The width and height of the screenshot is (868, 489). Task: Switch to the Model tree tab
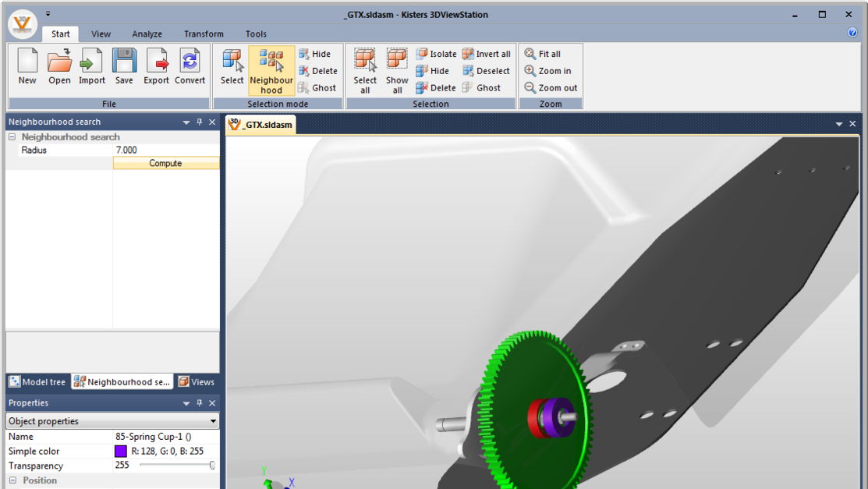pyautogui.click(x=37, y=381)
